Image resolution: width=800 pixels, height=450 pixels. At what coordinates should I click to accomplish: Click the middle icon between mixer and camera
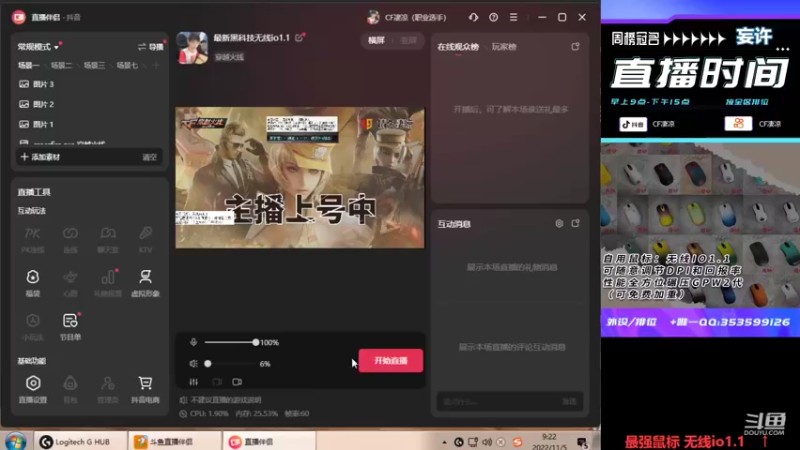coord(217,382)
